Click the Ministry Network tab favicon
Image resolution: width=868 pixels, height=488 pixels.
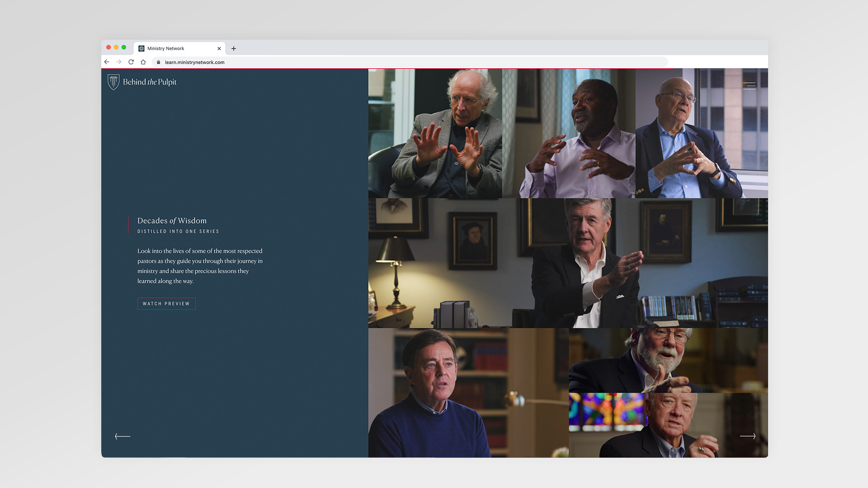(x=142, y=48)
